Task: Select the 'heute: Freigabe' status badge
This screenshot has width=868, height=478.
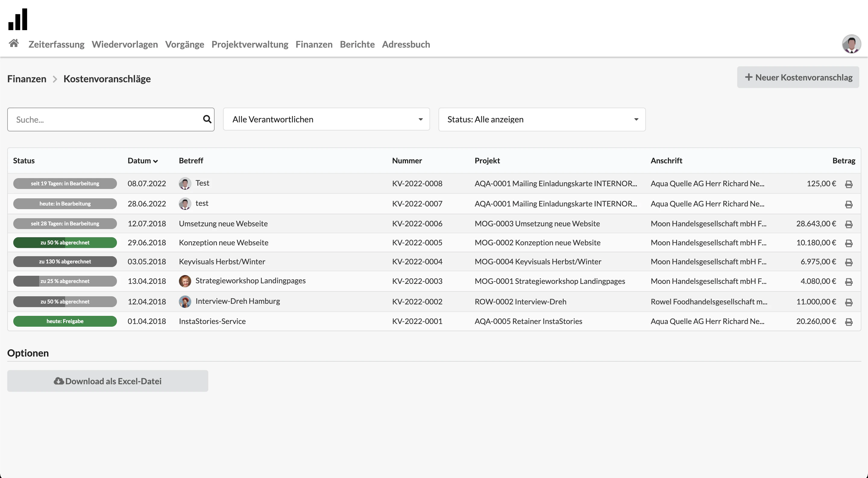Action: pos(65,321)
